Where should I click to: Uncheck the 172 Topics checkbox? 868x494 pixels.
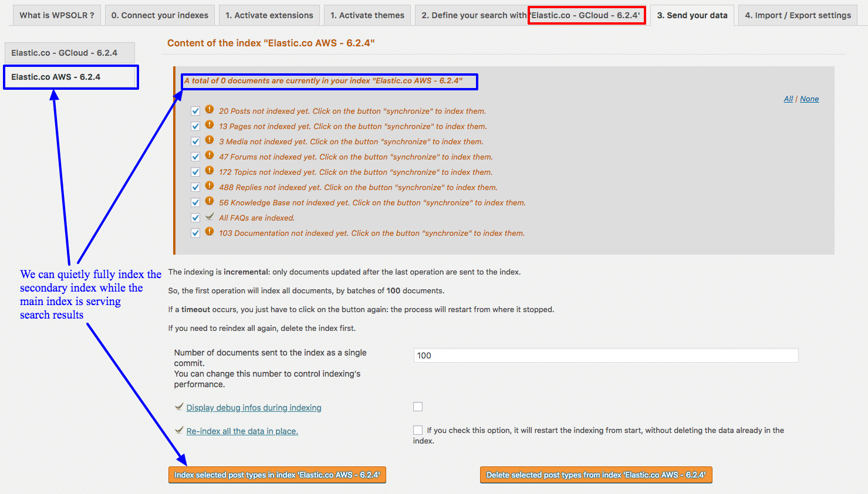(195, 172)
